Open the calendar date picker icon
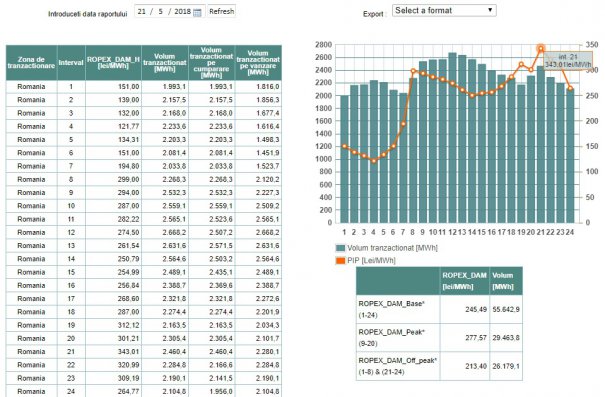 coord(197,12)
